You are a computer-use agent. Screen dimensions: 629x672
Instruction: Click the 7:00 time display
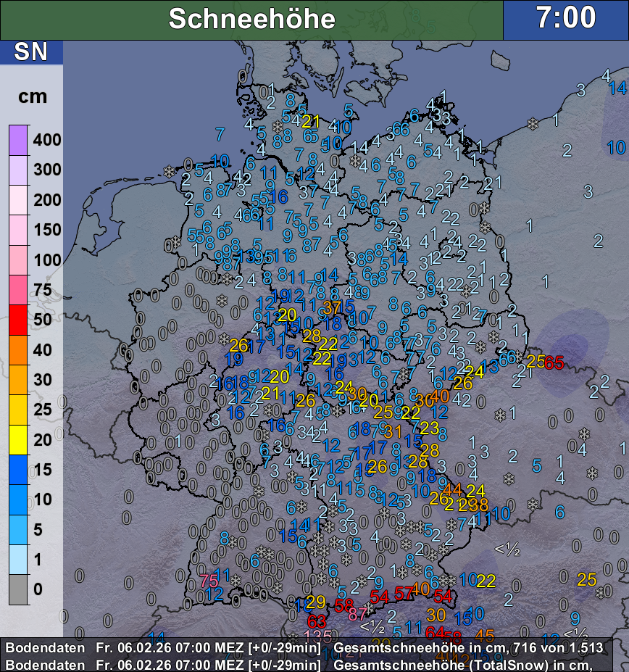(x=565, y=20)
